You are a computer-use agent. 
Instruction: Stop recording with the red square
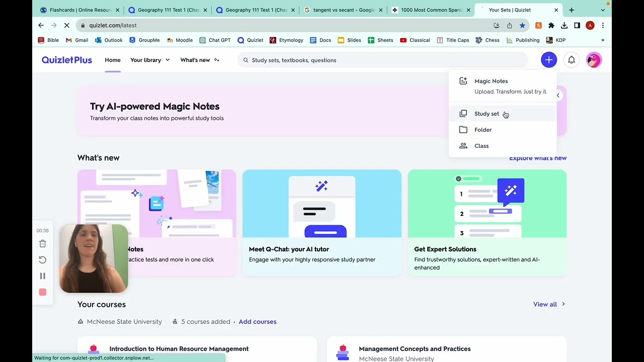click(x=43, y=292)
